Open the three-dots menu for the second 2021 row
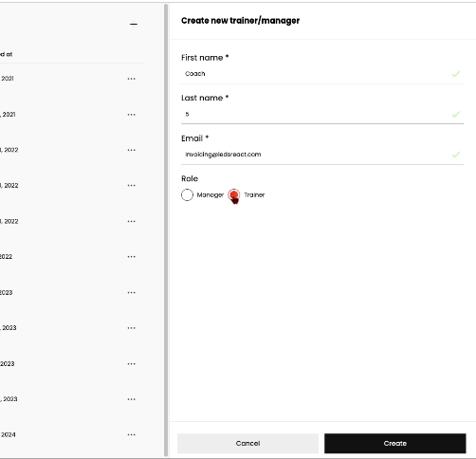 132,115
